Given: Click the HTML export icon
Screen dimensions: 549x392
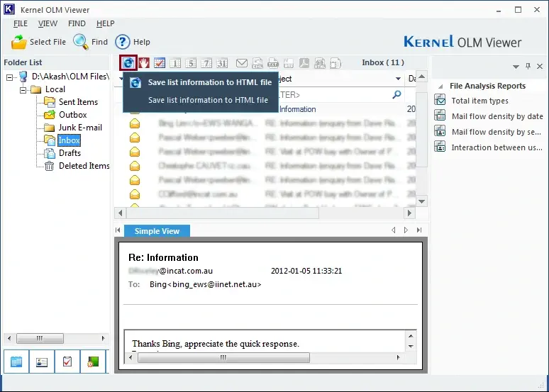Looking at the screenshot, I should [320, 63].
